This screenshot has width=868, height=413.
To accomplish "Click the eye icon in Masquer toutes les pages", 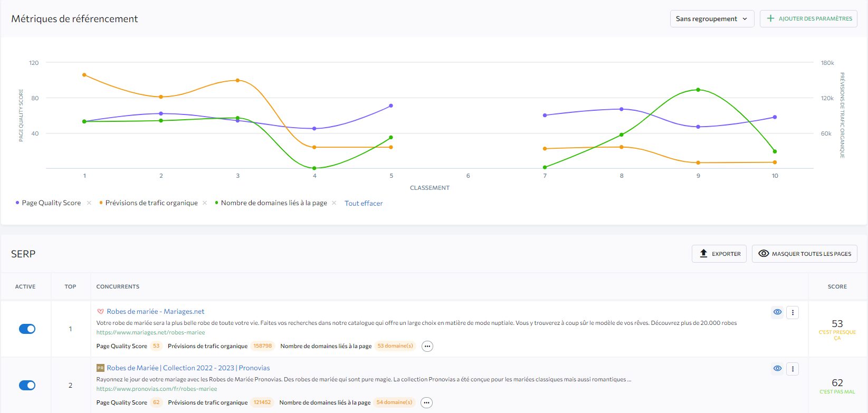I will 764,254.
